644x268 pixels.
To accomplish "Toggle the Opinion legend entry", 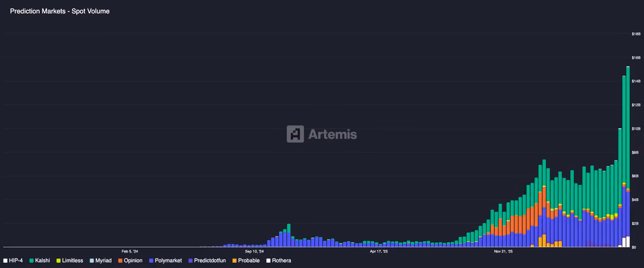I will 131,260.
